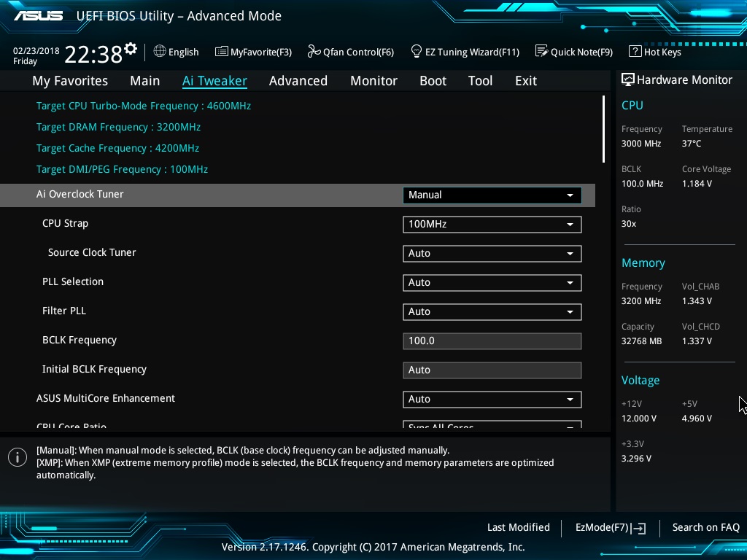
Task: Click the BCLK Frequency input field
Action: 492,341
